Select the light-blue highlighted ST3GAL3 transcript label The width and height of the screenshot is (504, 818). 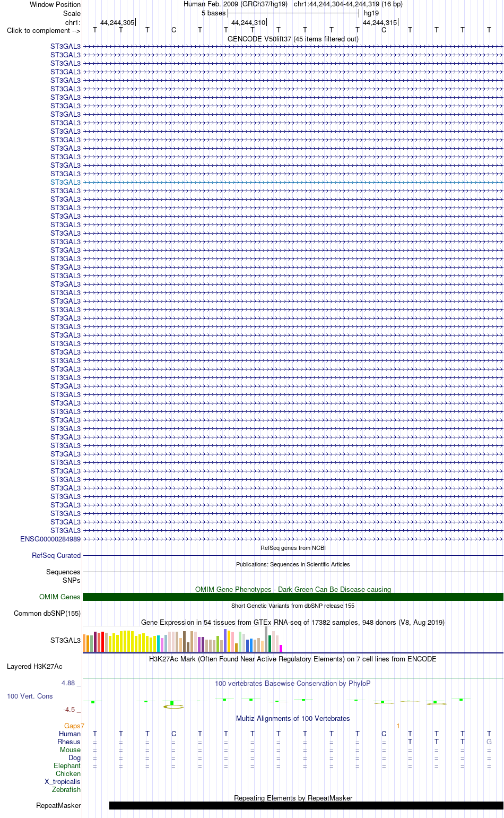point(66,182)
